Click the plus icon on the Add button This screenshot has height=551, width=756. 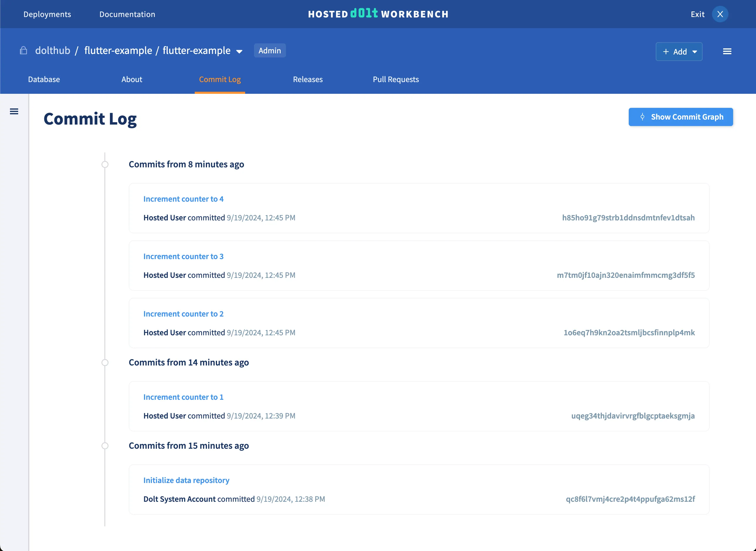click(666, 52)
